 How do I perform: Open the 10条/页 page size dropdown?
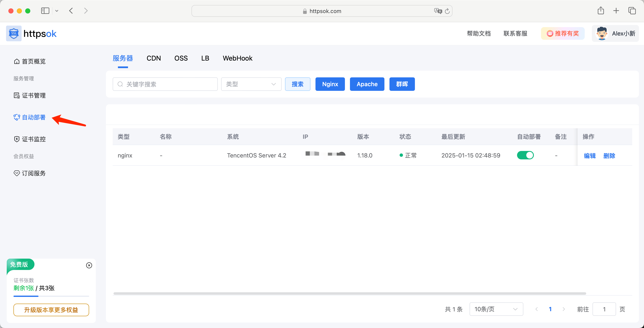click(496, 309)
